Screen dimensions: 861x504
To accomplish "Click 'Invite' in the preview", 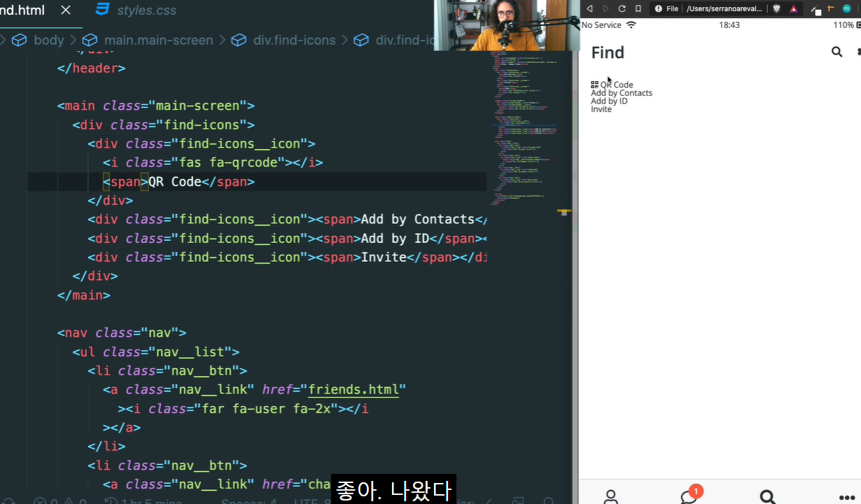I will pyautogui.click(x=601, y=109).
